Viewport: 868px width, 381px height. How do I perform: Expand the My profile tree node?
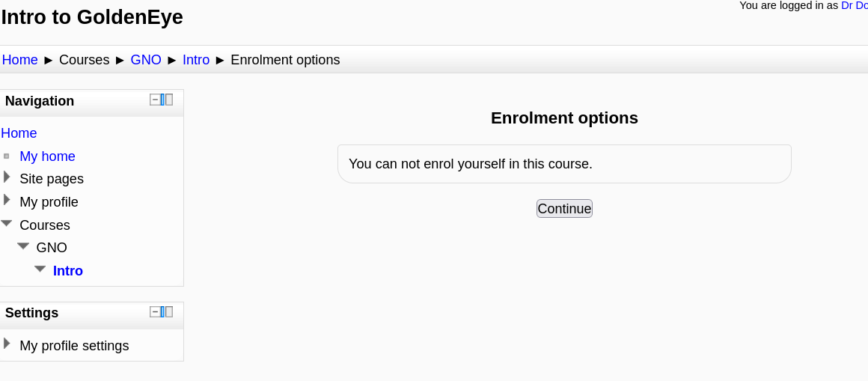7,200
